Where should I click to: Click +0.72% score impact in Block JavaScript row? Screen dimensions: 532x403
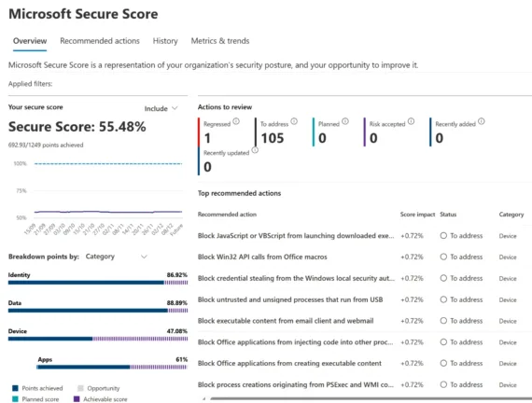point(412,236)
